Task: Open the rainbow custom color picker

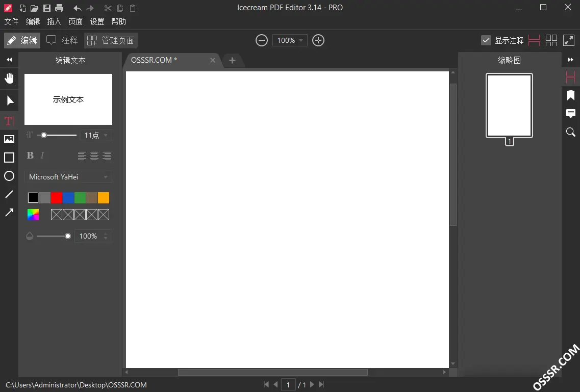Action: tap(33, 215)
